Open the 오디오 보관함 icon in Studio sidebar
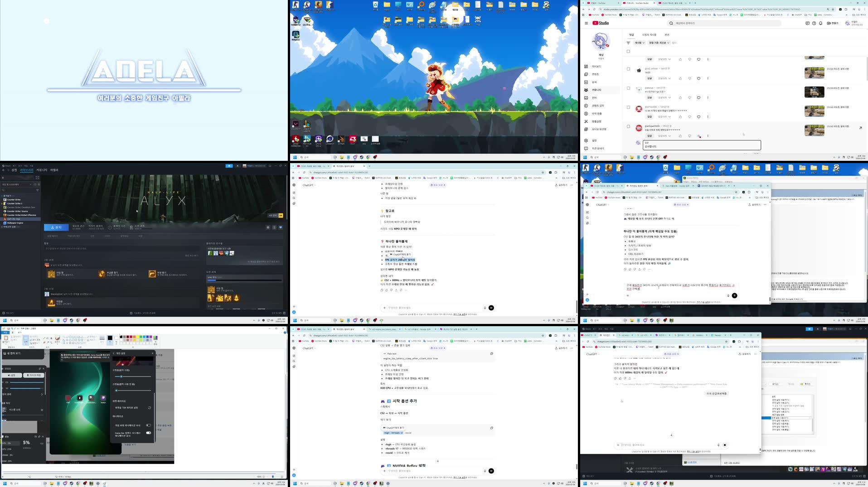 point(586,129)
